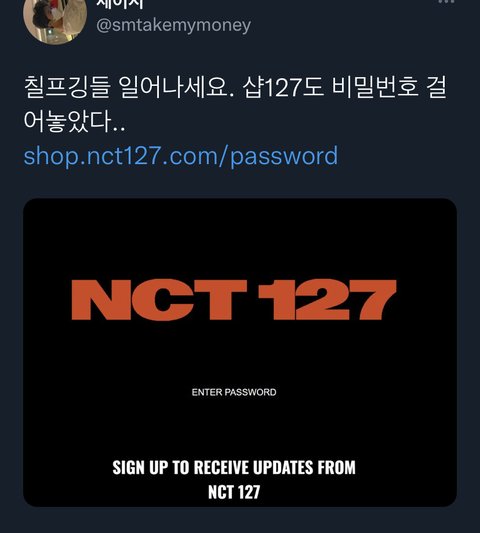Click the word 칠프깅들 in the tweet
The width and height of the screenshot is (480, 533).
[67, 87]
